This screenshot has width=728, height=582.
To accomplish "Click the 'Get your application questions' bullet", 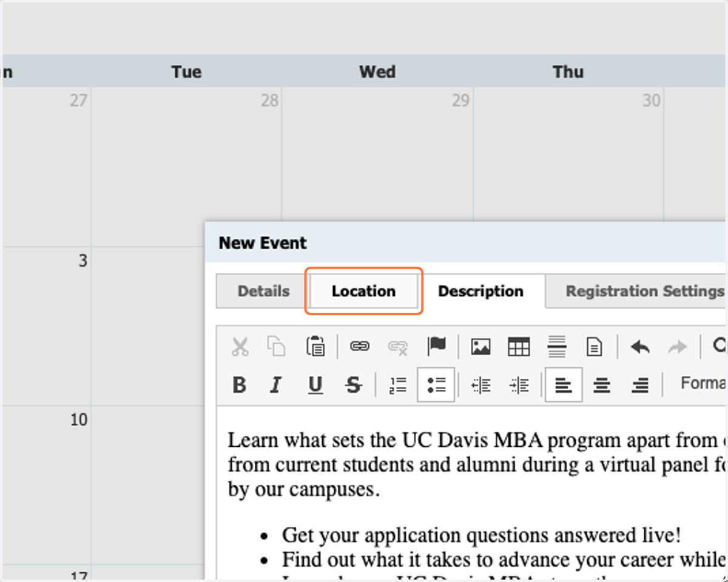I will (481, 535).
